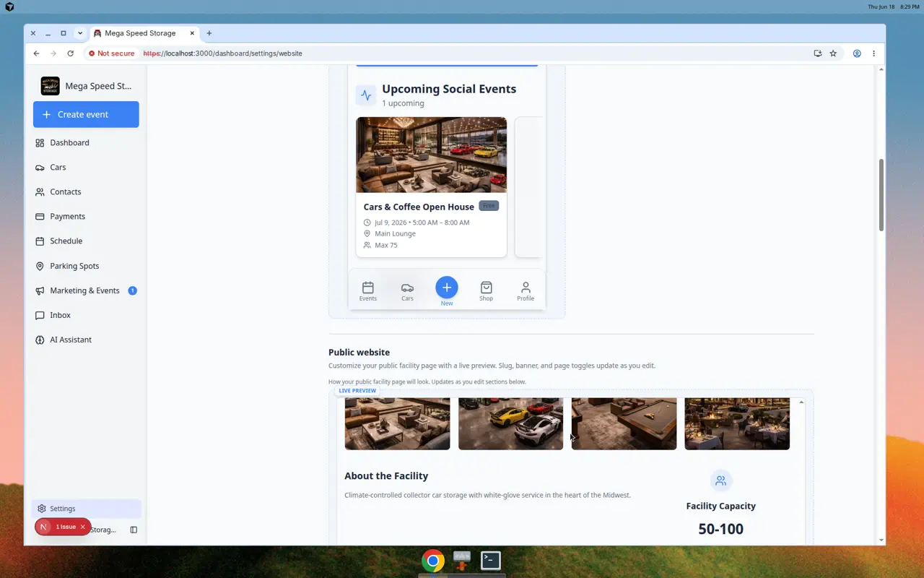The image size is (924, 578).
Task: Open Settings in the sidebar
Action: [x=86, y=509]
